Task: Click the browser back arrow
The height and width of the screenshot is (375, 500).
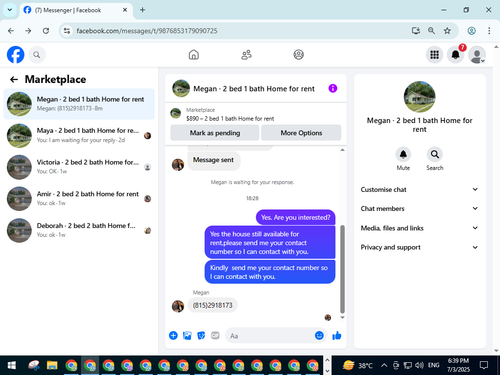Action: 11,31
